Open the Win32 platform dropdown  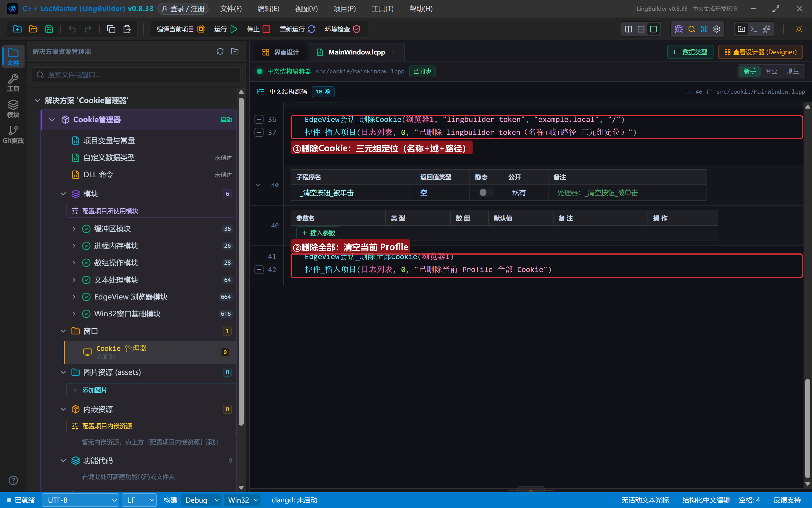tap(242, 500)
